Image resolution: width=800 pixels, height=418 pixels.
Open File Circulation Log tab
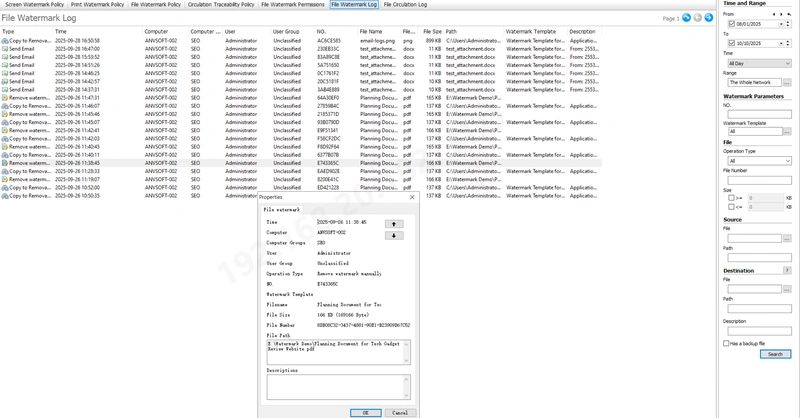pos(405,4)
